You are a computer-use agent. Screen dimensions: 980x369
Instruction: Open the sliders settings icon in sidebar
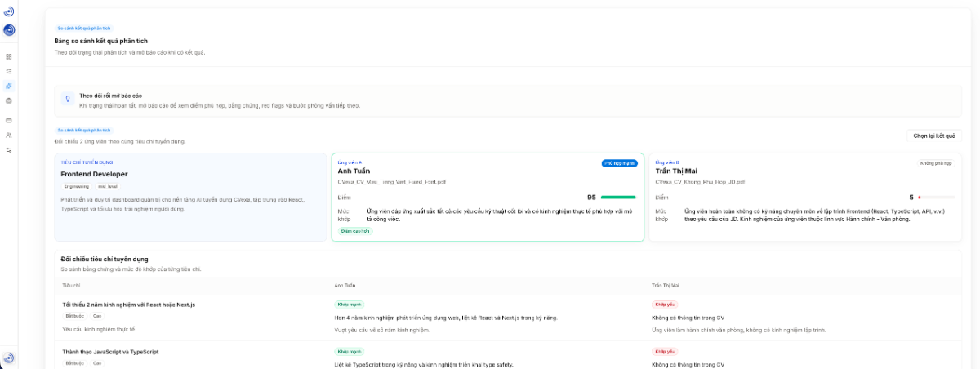click(9, 150)
